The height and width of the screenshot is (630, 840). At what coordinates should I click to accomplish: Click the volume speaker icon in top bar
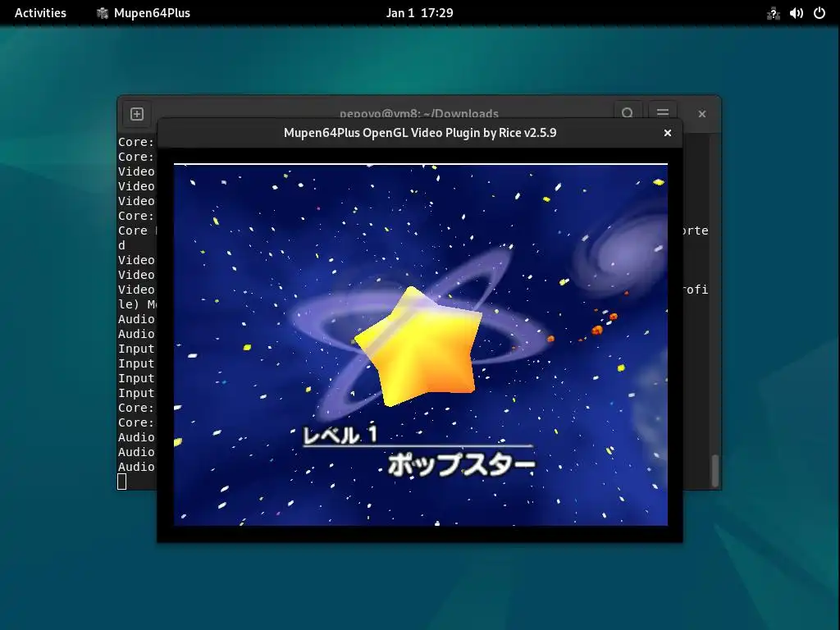click(x=796, y=13)
